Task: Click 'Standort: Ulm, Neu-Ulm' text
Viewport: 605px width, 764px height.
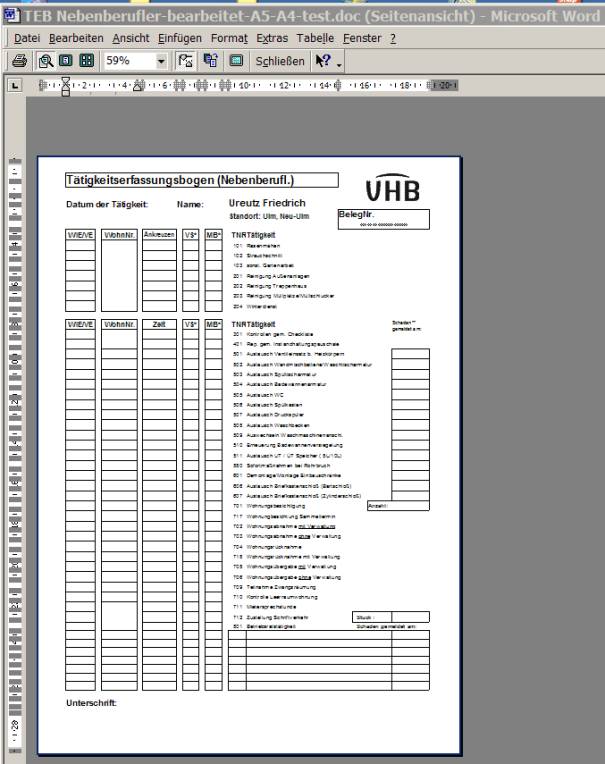Action: click(269, 216)
